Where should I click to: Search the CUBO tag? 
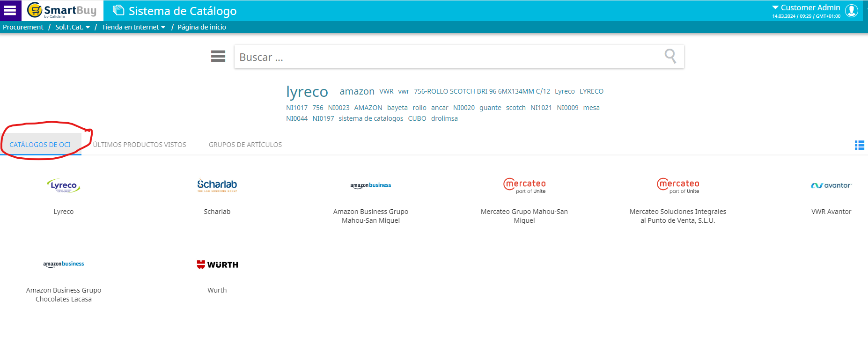pos(417,118)
